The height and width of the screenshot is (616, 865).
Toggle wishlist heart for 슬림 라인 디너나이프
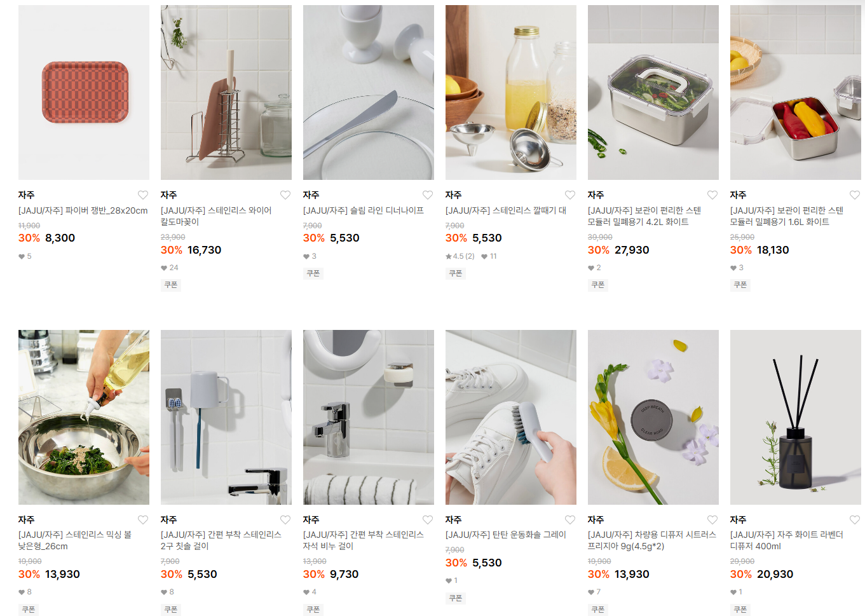428,195
